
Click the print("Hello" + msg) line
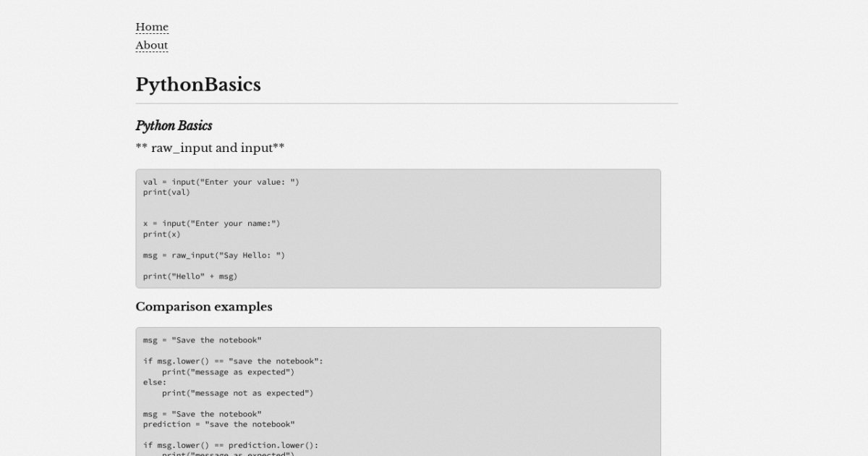click(x=190, y=276)
